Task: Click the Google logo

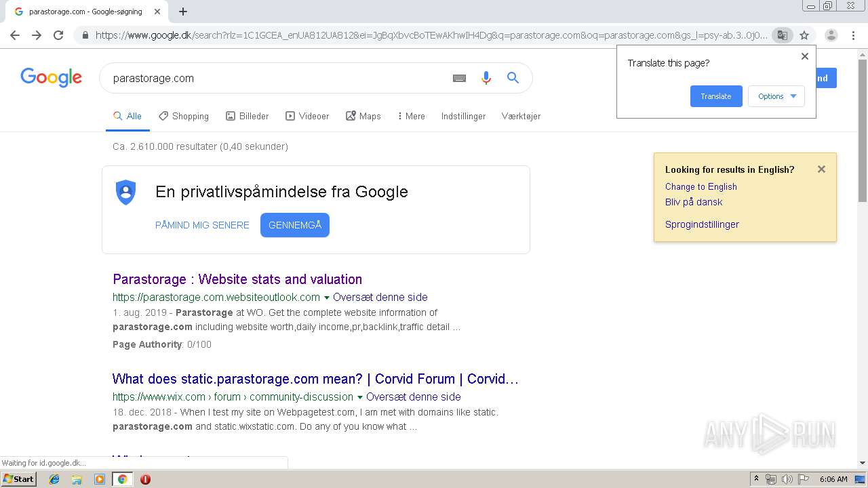Action: click(x=52, y=77)
